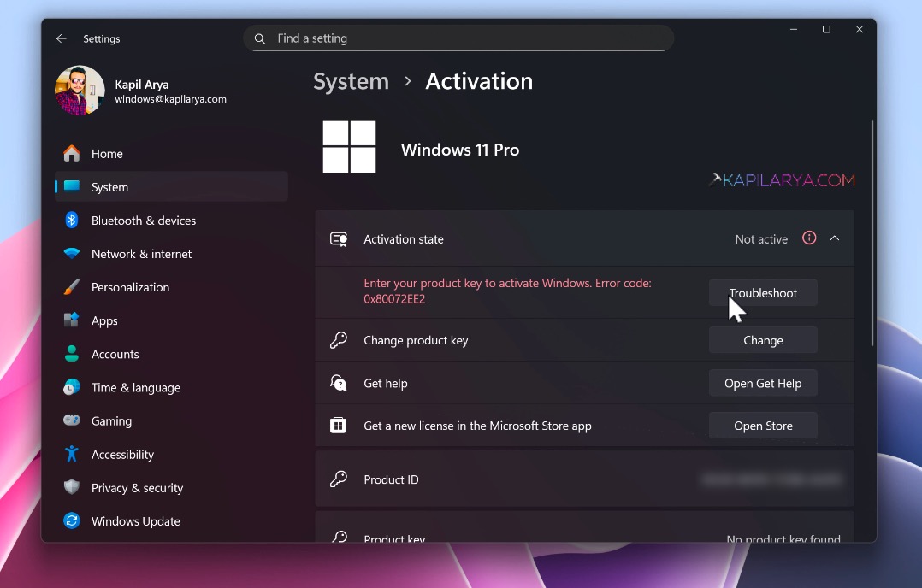Click Open Get Help
The height and width of the screenshot is (588, 922).
(x=763, y=383)
